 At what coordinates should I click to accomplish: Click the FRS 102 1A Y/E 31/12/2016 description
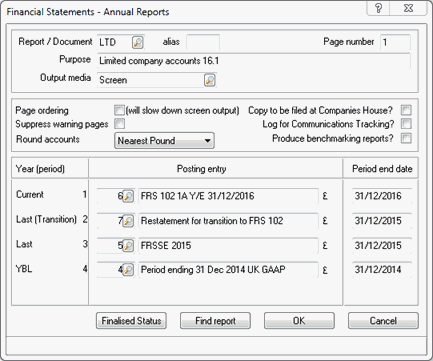click(x=228, y=196)
